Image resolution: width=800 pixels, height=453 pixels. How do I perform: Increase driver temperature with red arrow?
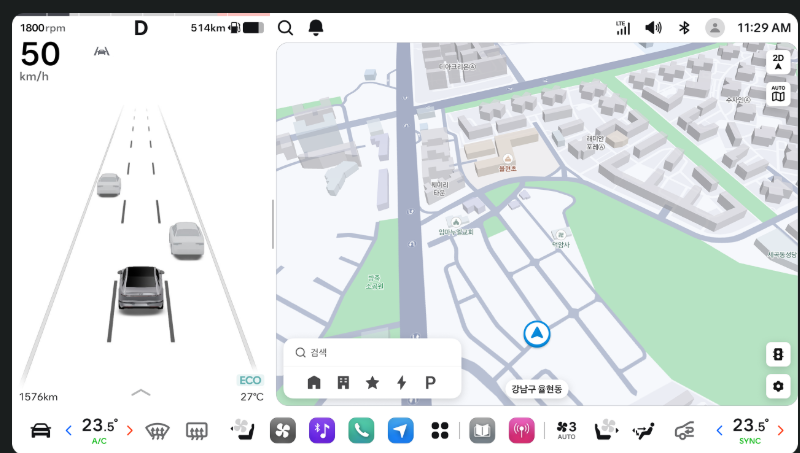click(130, 431)
